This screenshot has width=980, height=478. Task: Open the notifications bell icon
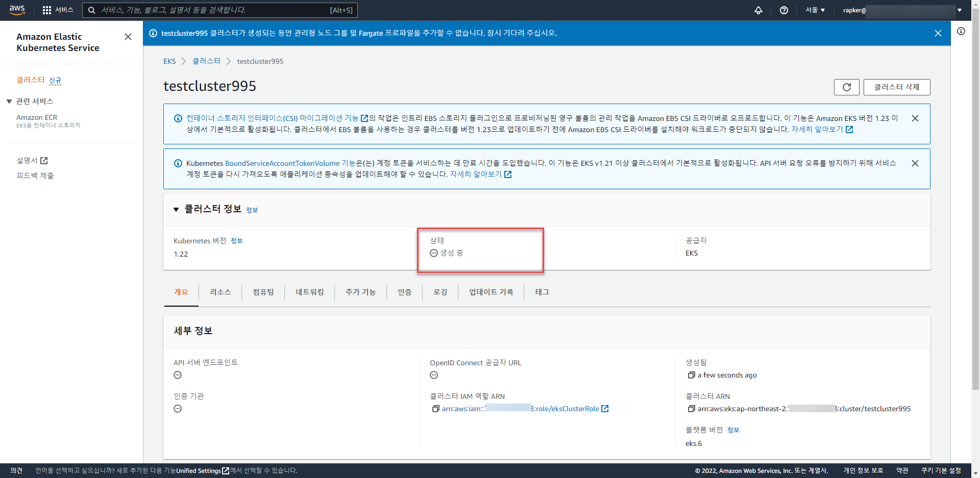coord(758,10)
